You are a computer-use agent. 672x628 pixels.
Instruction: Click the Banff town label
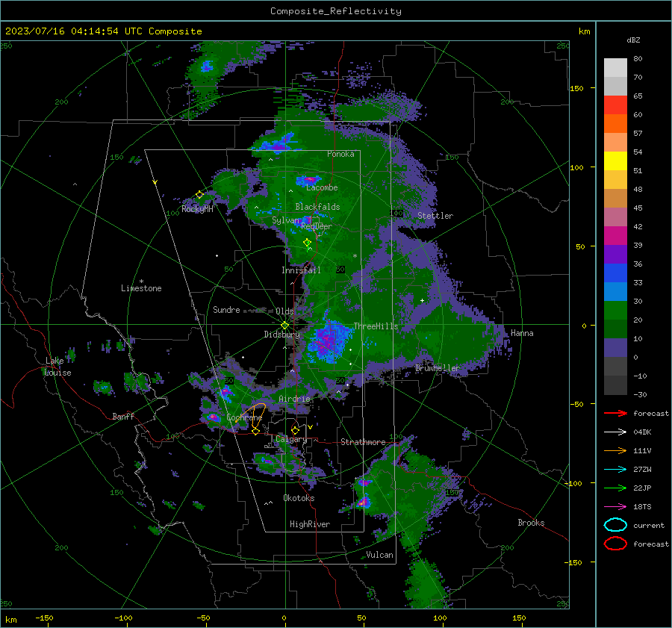(x=123, y=416)
